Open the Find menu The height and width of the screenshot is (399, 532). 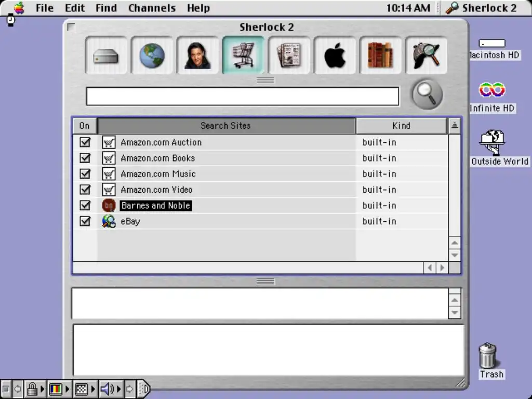106,8
